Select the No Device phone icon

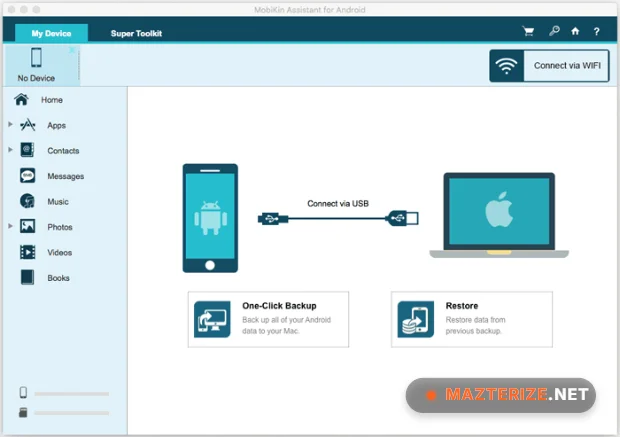click(x=36, y=58)
